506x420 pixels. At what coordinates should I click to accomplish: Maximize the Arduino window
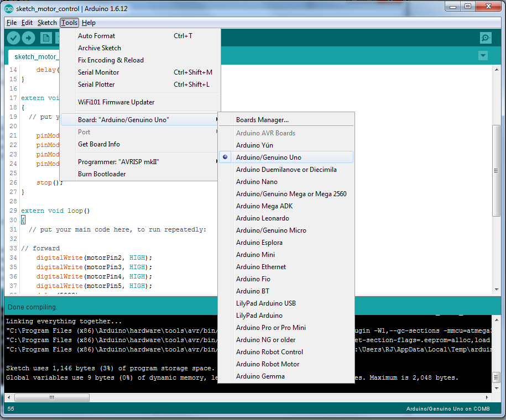pos(467,7)
